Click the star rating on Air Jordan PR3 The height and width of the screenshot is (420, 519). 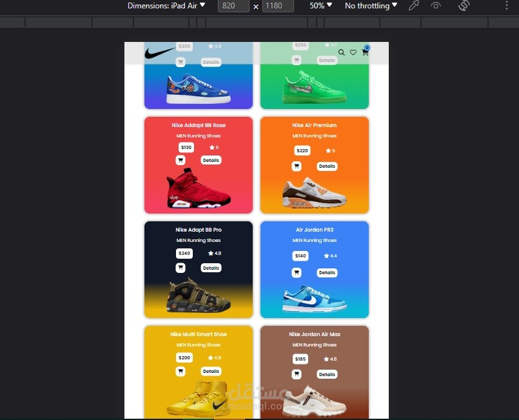pos(330,255)
